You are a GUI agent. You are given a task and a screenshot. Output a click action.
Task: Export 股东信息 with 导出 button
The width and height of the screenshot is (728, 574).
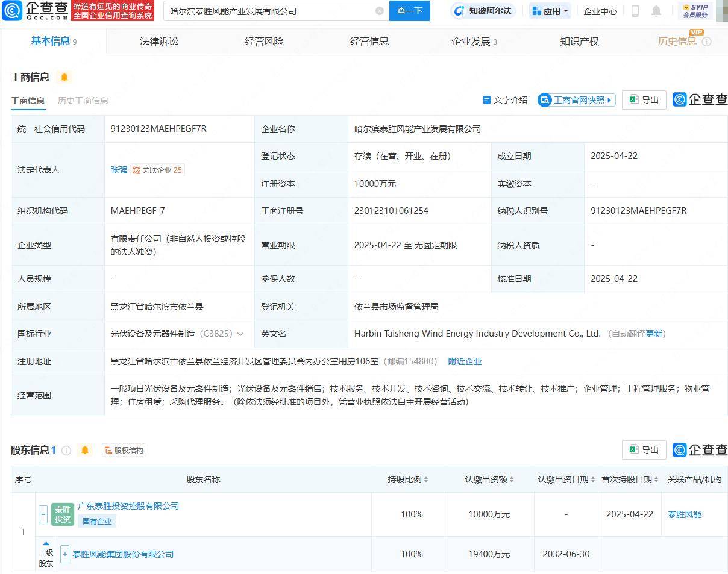(x=644, y=449)
